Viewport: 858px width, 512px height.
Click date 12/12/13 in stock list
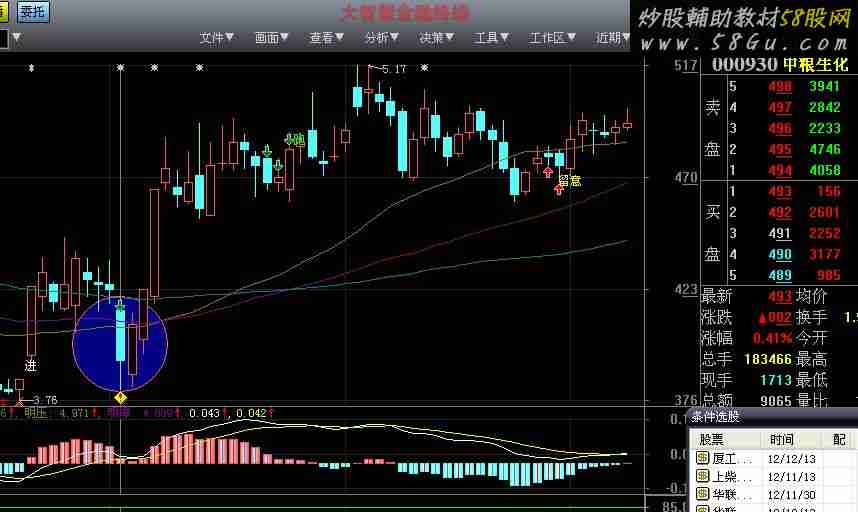[791, 459]
